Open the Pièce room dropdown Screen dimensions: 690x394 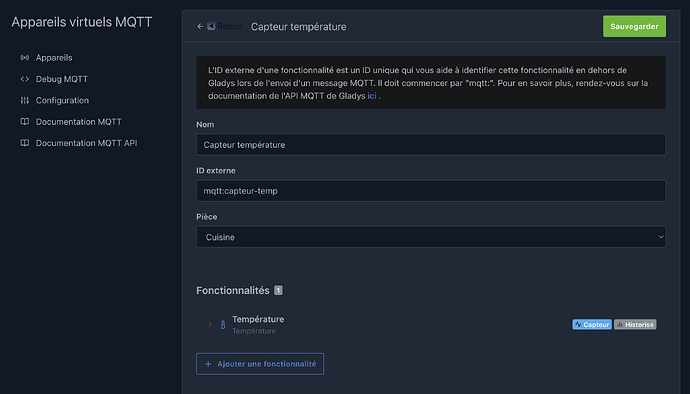(x=431, y=237)
